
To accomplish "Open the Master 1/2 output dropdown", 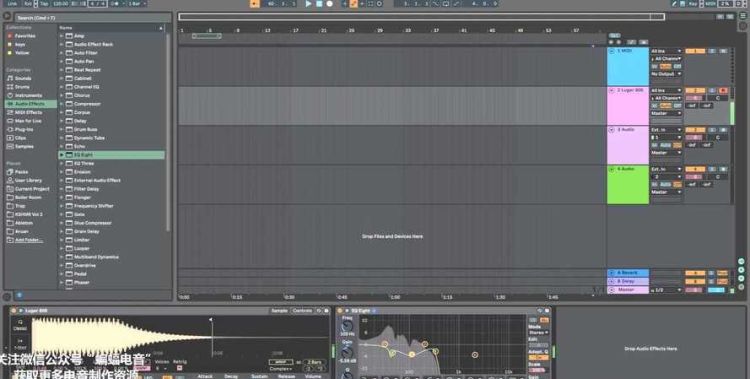I will (x=666, y=290).
